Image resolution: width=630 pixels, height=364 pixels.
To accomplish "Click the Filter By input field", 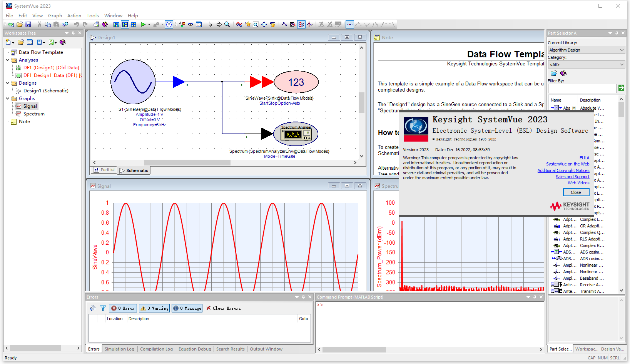I will [x=582, y=88].
